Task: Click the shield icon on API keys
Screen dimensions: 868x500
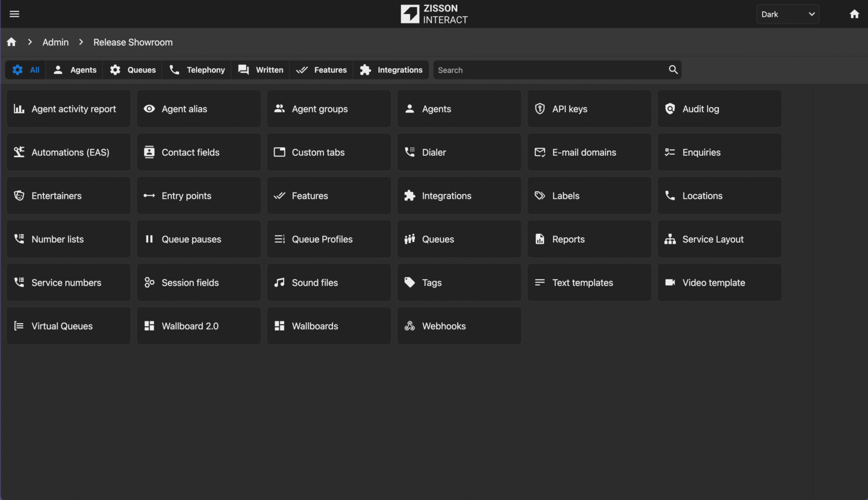Action: coord(540,109)
